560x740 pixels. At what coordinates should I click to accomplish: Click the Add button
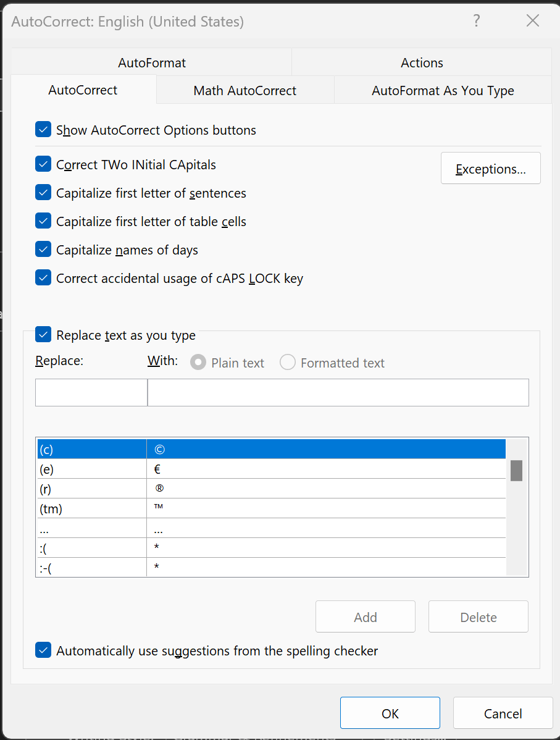point(365,616)
